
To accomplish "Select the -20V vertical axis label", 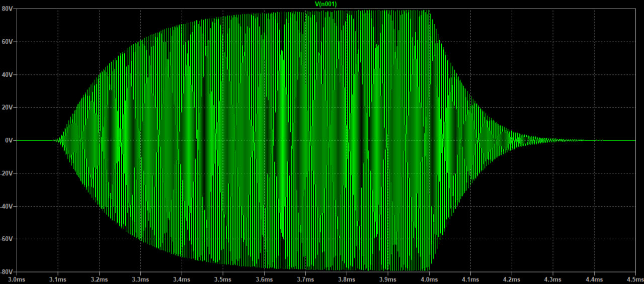I will coord(7,173).
